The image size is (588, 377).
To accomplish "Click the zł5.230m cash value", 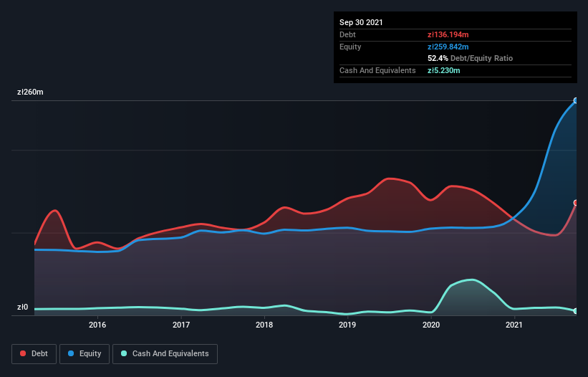I will pos(443,70).
